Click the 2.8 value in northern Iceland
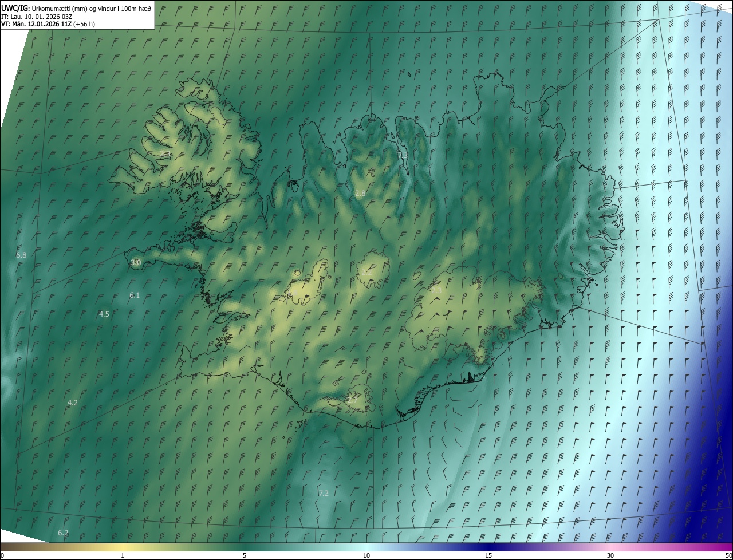The width and height of the screenshot is (733, 560). (360, 194)
